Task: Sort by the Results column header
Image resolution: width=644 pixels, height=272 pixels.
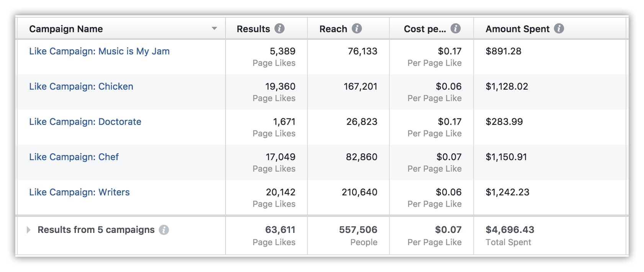Action: 253,29
